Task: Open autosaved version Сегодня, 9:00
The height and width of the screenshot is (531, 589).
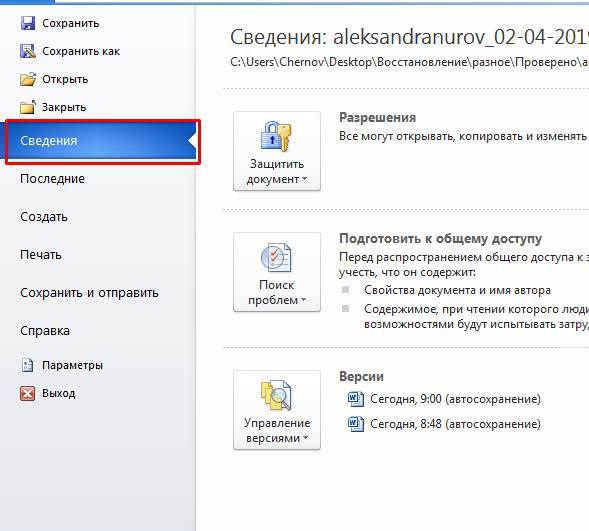Action: click(455, 399)
